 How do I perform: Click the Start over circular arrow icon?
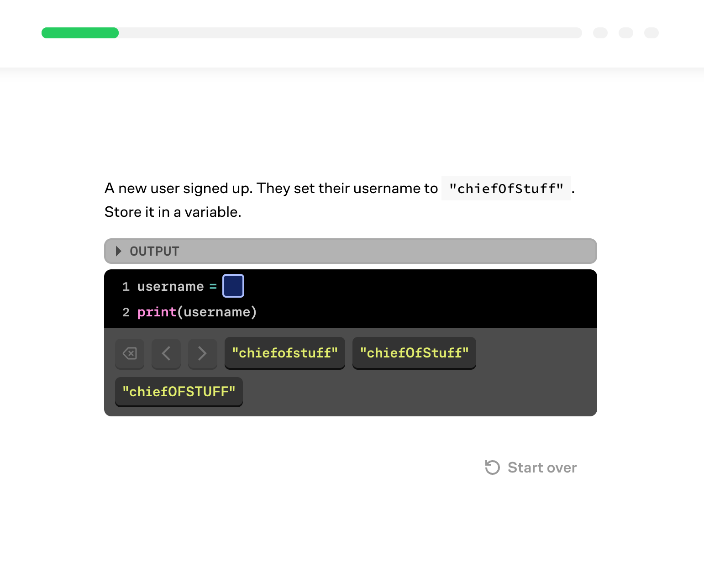[492, 467]
